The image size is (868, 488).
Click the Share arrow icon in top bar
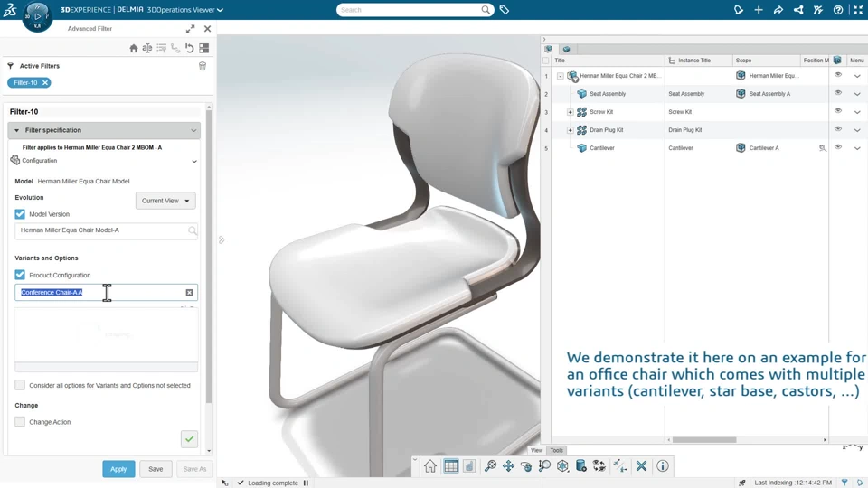pos(778,9)
